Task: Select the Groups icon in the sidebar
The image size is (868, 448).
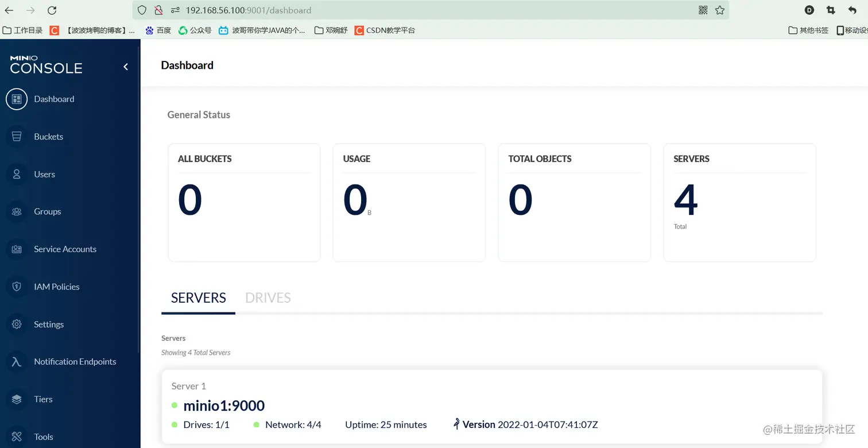Action: pyautogui.click(x=17, y=211)
